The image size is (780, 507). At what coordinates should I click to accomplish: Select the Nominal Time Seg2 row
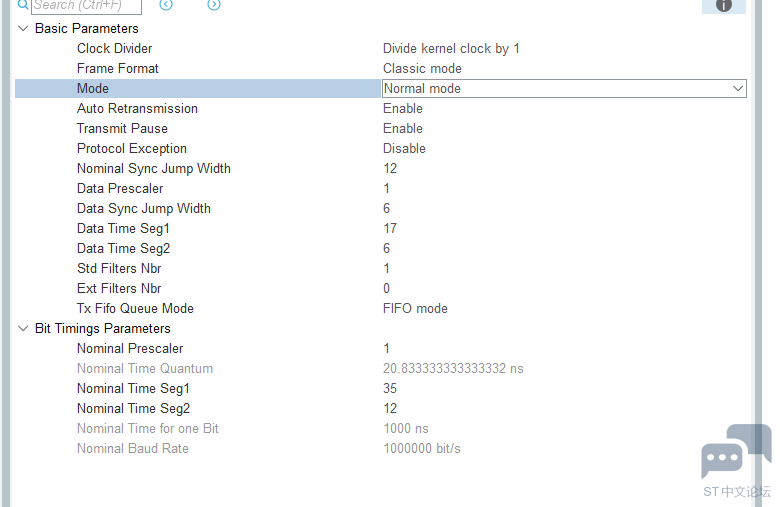[381, 408]
